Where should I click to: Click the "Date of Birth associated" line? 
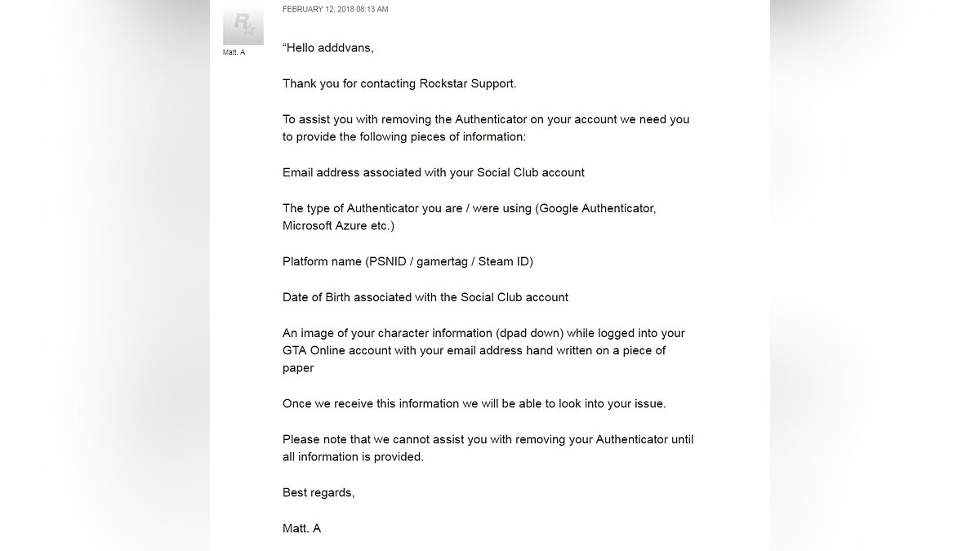coord(425,297)
